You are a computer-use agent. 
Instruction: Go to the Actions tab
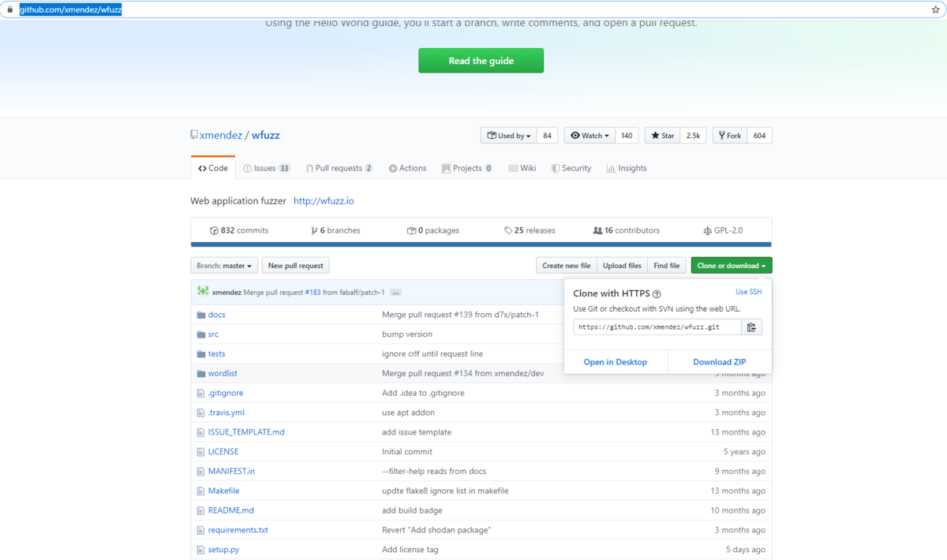(x=407, y=168)
